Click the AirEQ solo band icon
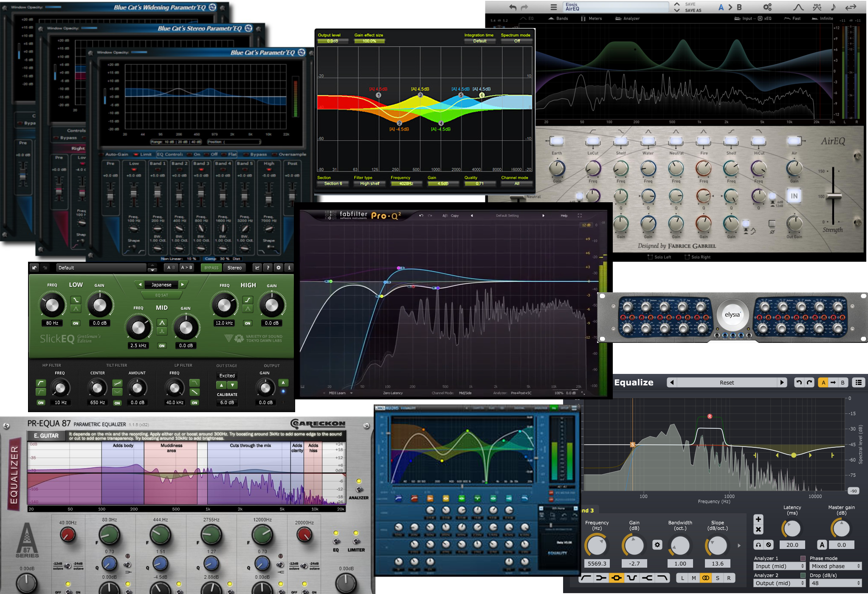Screen dimensions: 868x594 coord(817,7)
